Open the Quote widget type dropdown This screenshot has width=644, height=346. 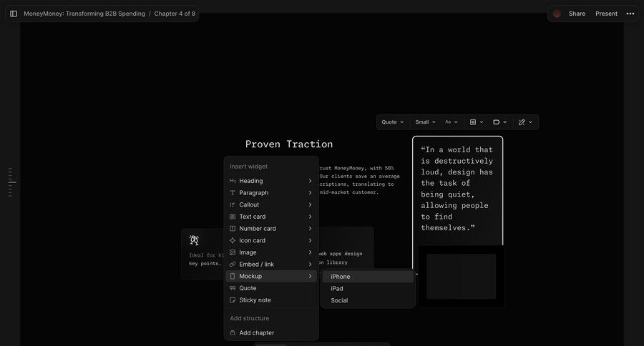tap(392, 122)
